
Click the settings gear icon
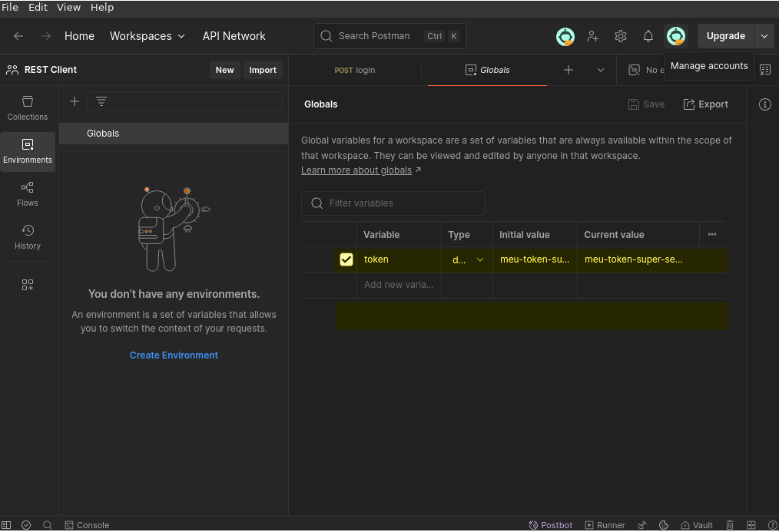coord(621,36)
